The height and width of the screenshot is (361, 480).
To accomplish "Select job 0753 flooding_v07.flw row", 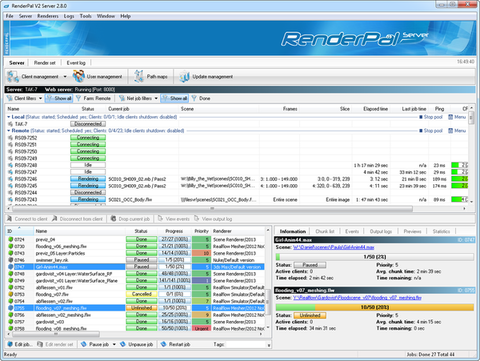I will (136, 294).
